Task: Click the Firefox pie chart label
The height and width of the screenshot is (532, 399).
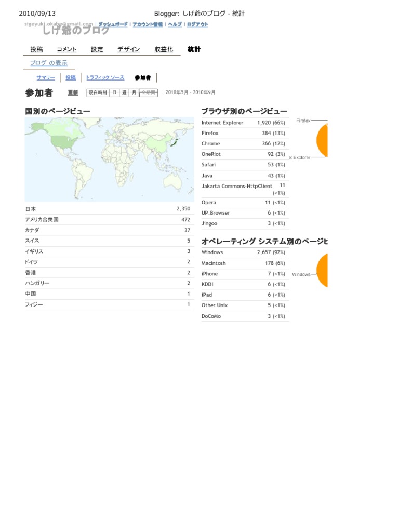Action: tap(303, 121)
